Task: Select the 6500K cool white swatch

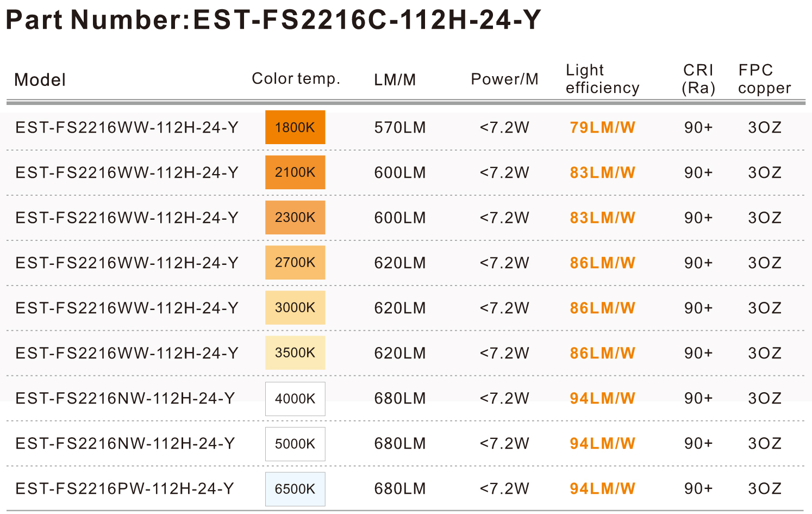Action: (295, 489)
